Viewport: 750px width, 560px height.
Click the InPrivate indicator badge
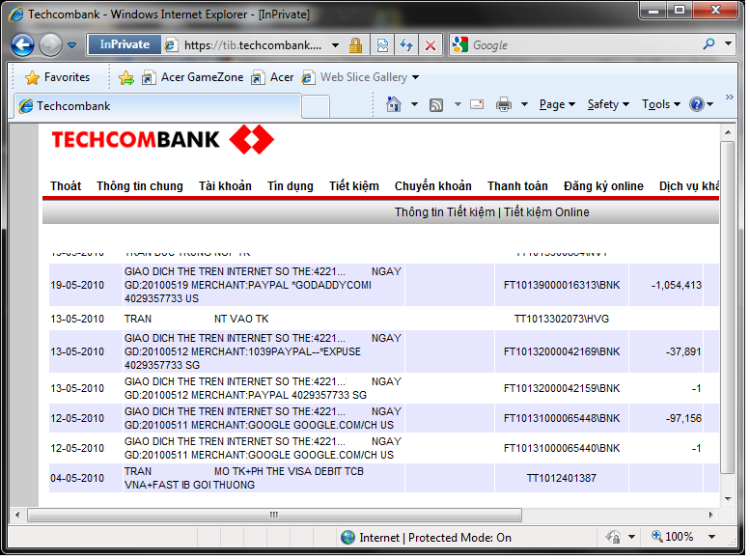pyautogui.click(x=125, y=44)
